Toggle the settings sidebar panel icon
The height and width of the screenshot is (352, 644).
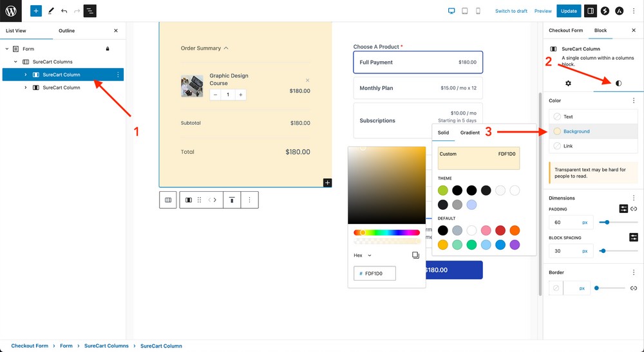[591, 11]
